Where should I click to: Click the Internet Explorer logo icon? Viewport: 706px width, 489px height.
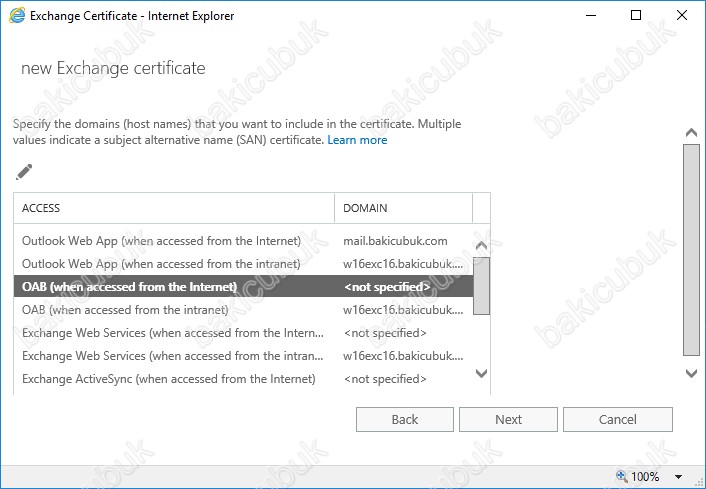click(x=17, y=16)
